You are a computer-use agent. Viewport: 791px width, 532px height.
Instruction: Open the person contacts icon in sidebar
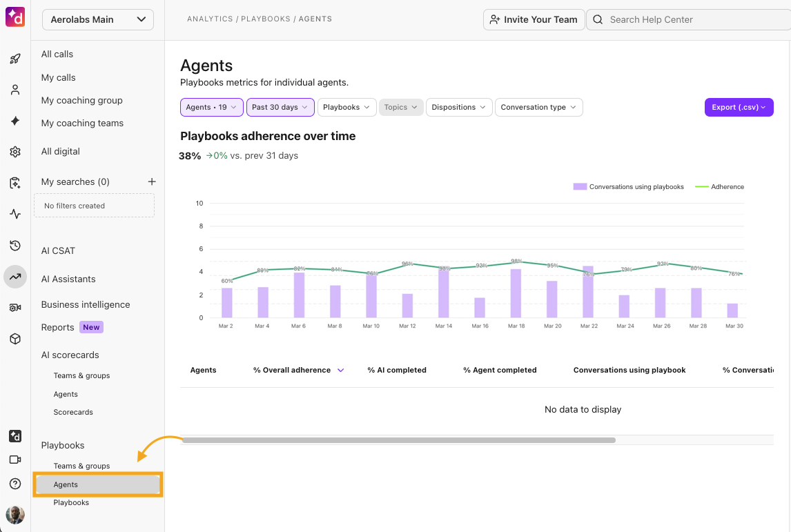coord(15,90)
